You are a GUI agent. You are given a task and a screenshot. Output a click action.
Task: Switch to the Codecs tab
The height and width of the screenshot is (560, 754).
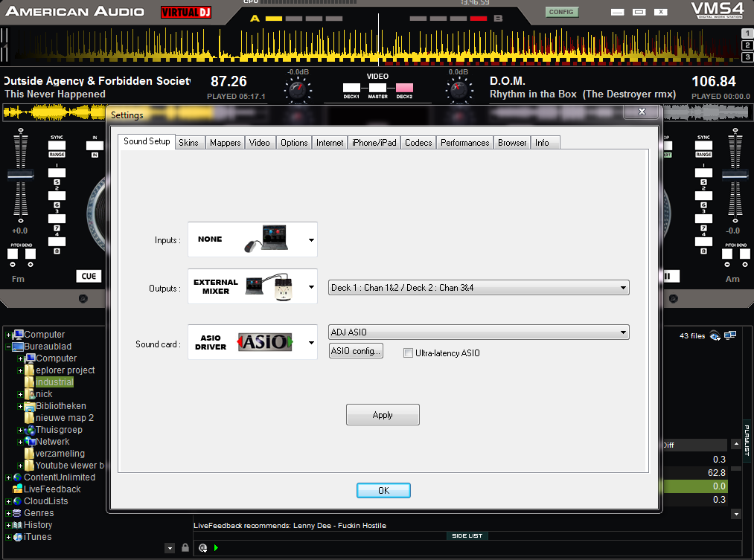(x=418, y=143)
